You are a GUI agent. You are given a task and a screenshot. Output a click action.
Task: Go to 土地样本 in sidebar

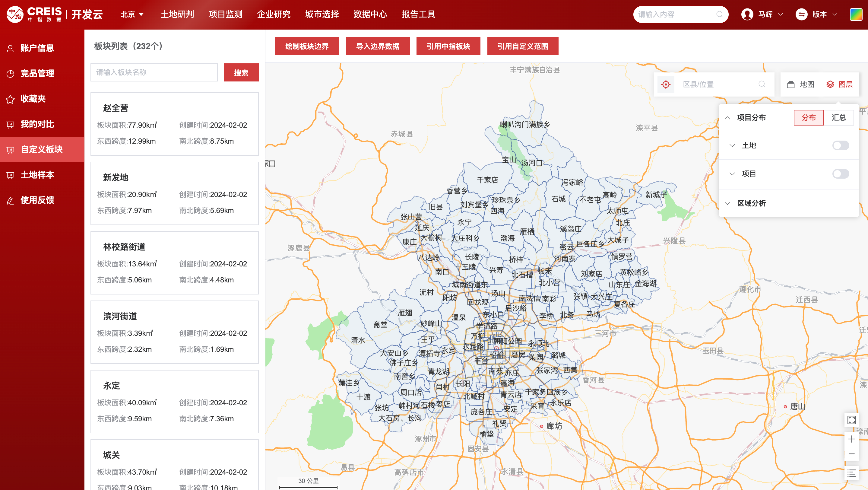[x=37, y=175]
